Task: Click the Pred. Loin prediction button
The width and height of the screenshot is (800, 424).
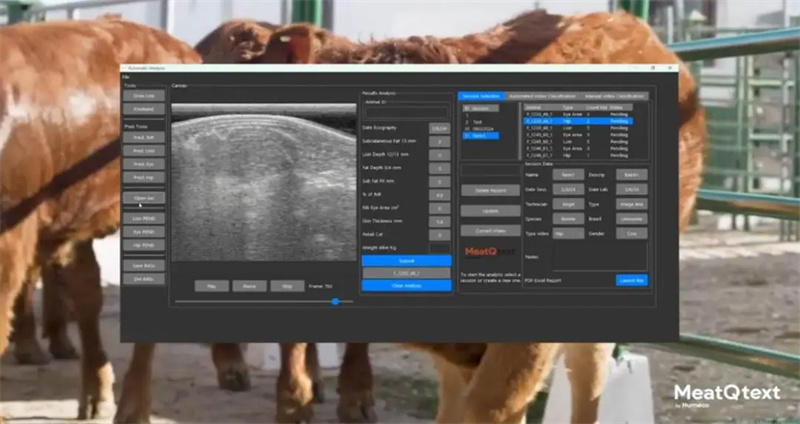Action: 143,150
